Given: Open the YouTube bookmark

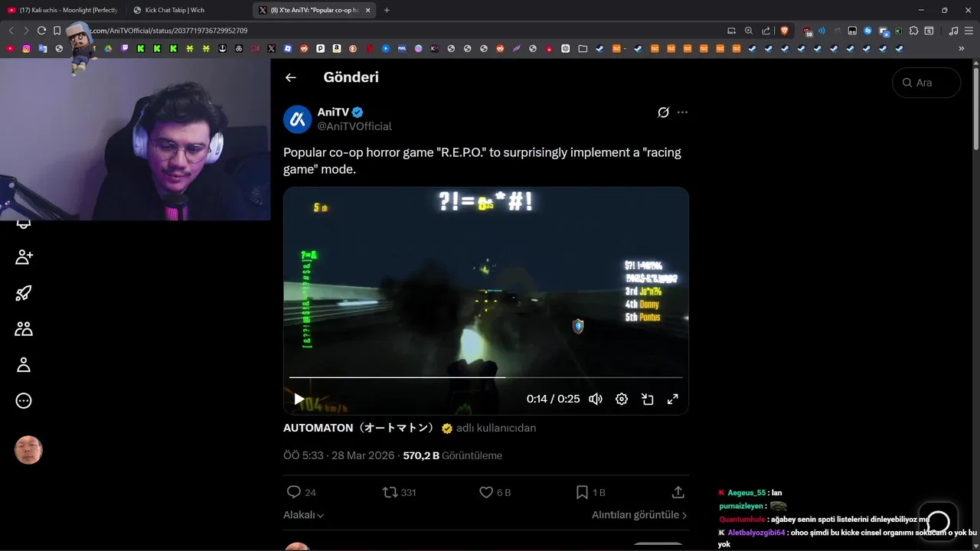Looking at the screenshot, I should click(x=10, y=48).
